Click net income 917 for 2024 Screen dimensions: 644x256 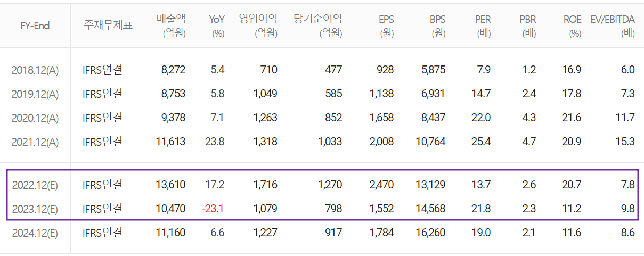(x=333, y=232)
